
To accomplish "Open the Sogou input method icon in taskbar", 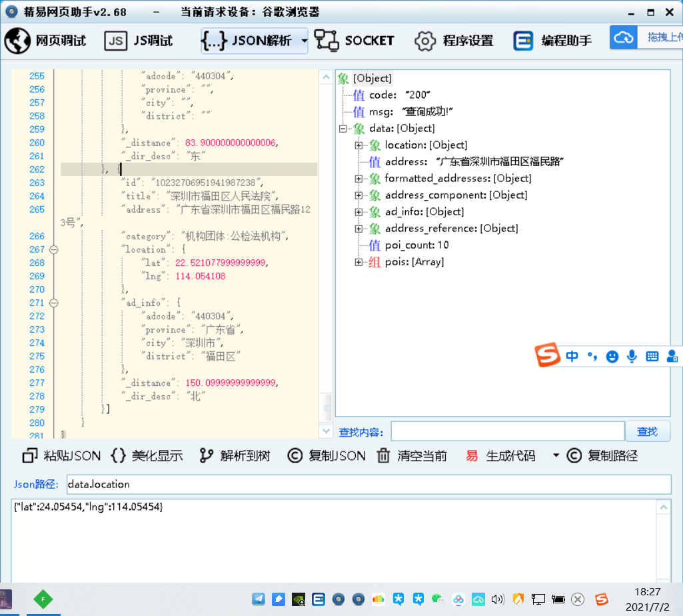I will (x=602, y=599).
